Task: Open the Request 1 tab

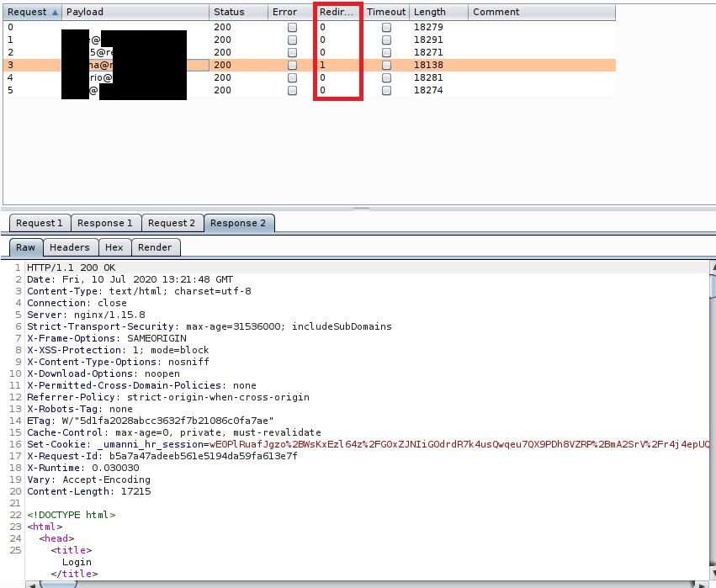Action: (x=40, y=223)
